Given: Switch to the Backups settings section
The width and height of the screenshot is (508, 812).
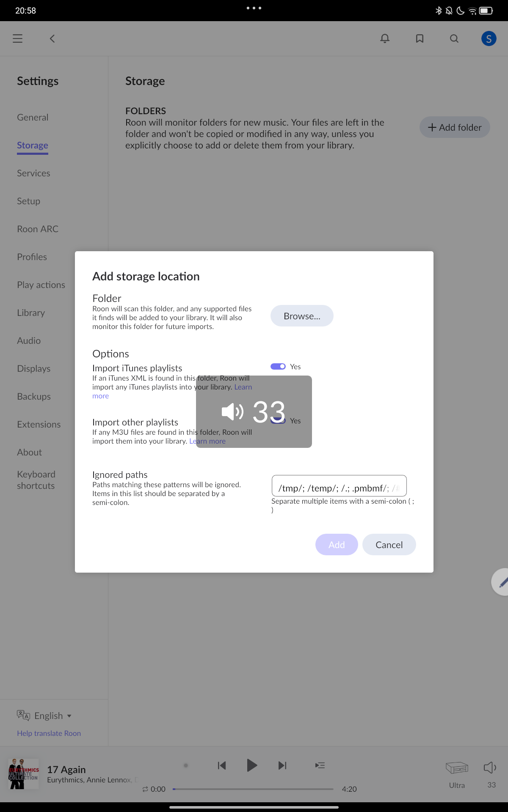Looking at the screenshot, I should pyautogui.click(x=34, y=396).
